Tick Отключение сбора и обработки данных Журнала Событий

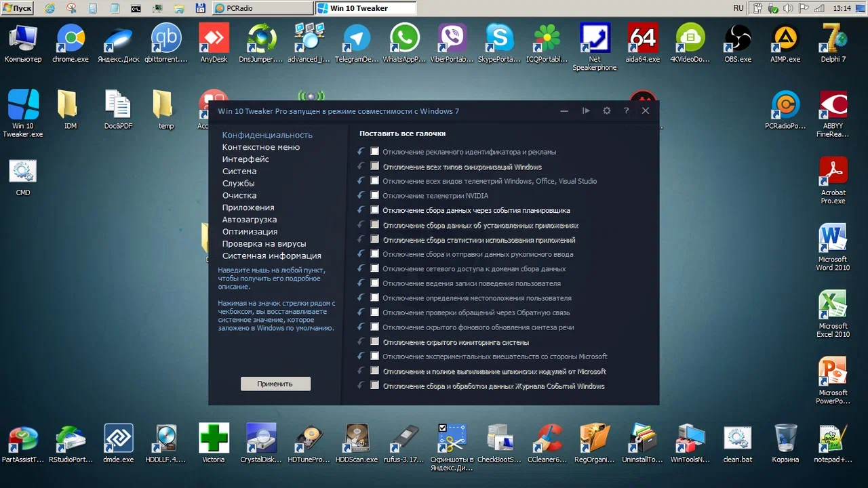point(374,386)
